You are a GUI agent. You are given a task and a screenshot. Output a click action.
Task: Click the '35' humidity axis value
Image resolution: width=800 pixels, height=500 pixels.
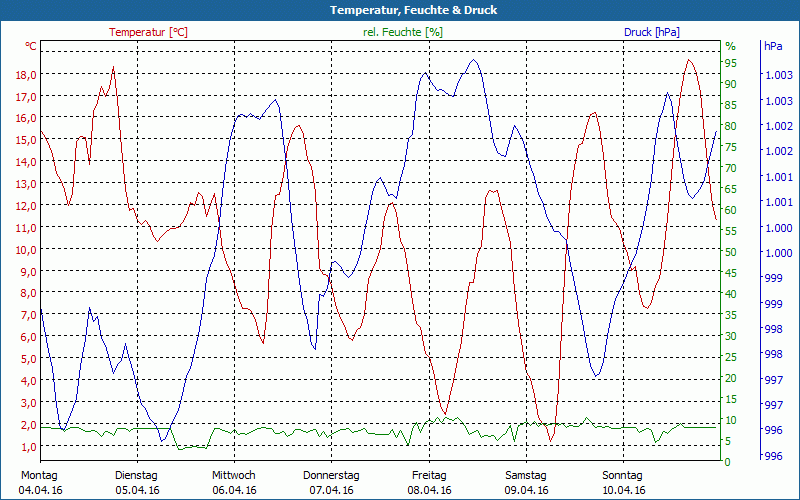click(731, 315)
